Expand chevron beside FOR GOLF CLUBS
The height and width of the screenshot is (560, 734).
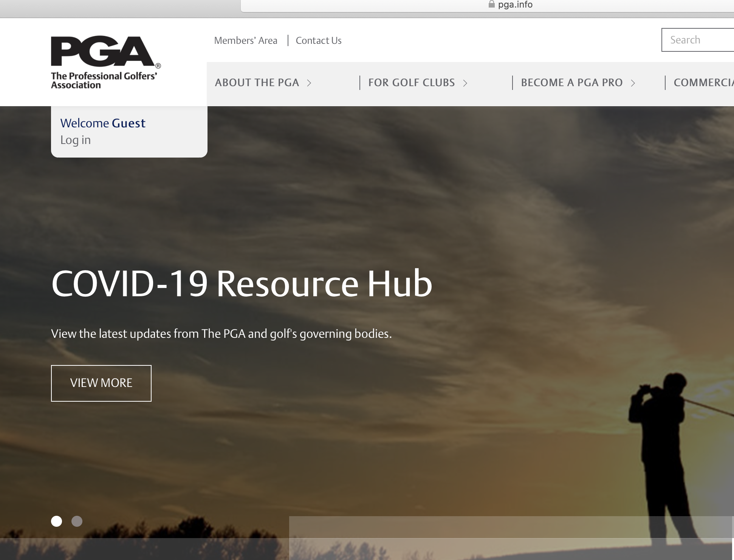tap(465, 83)
